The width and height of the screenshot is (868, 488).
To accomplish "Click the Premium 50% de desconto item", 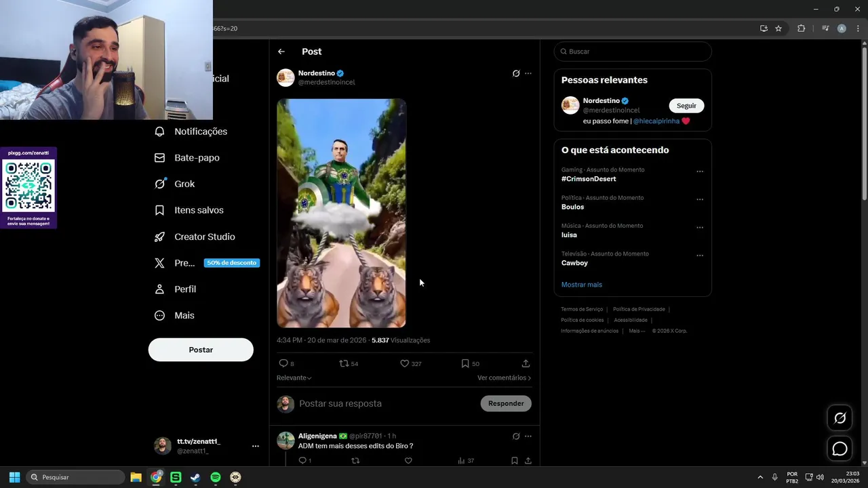I will [x=207, y=263].
